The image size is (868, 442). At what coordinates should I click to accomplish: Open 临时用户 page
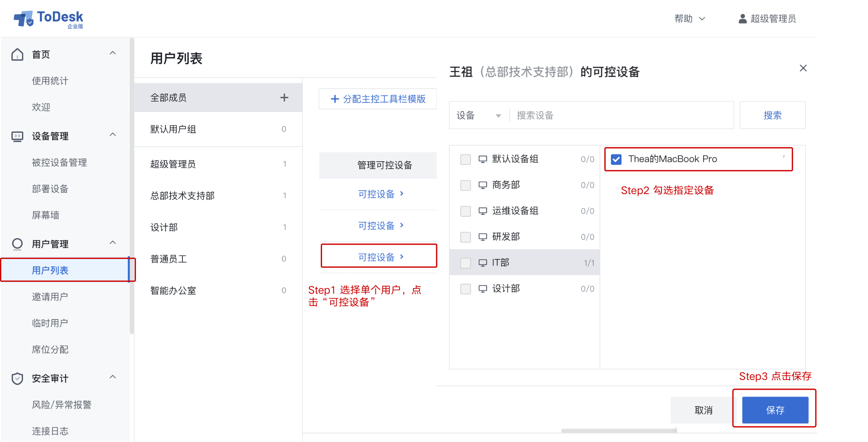(50, 323)
